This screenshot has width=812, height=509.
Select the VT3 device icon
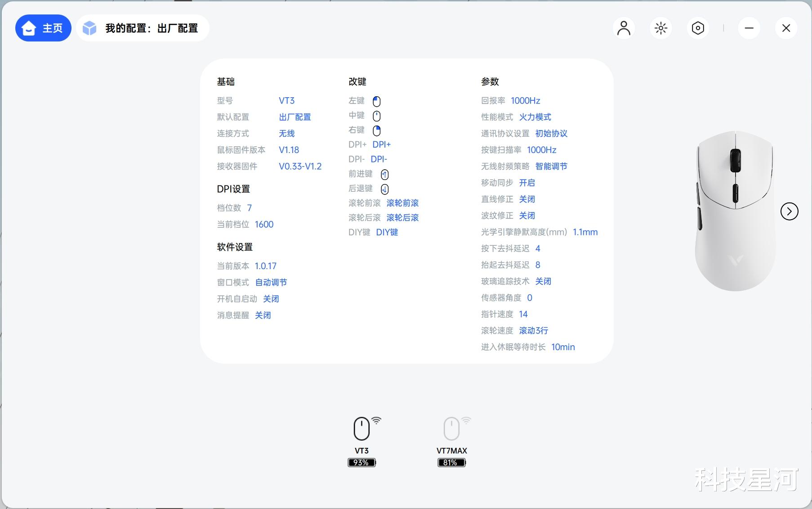tap(362, 428)
